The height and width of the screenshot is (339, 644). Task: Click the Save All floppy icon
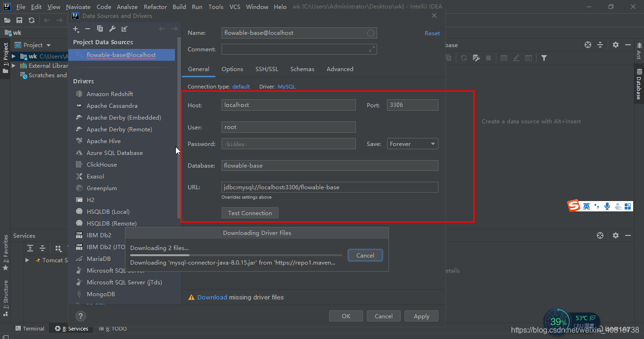pos(19,20)
